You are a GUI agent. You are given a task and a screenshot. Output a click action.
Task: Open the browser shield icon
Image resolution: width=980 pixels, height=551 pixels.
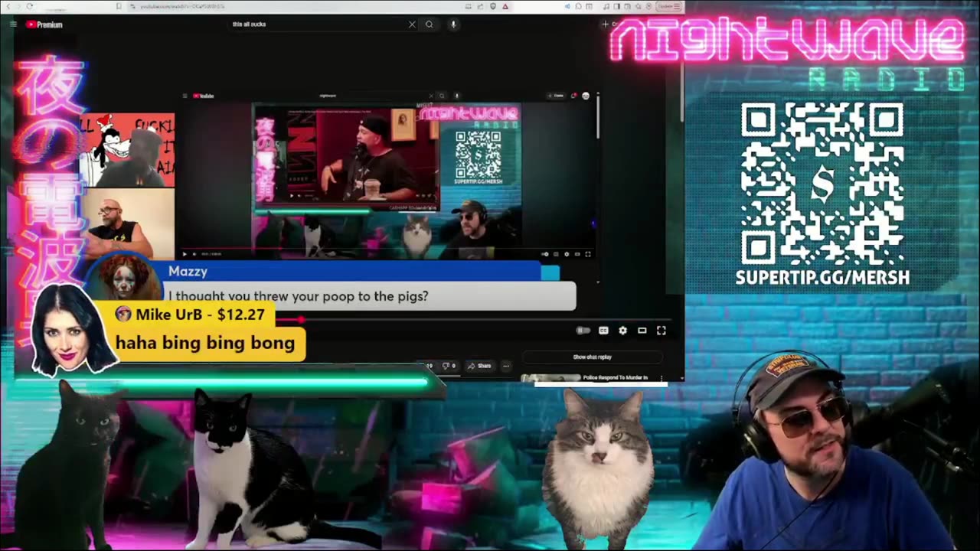492,6
